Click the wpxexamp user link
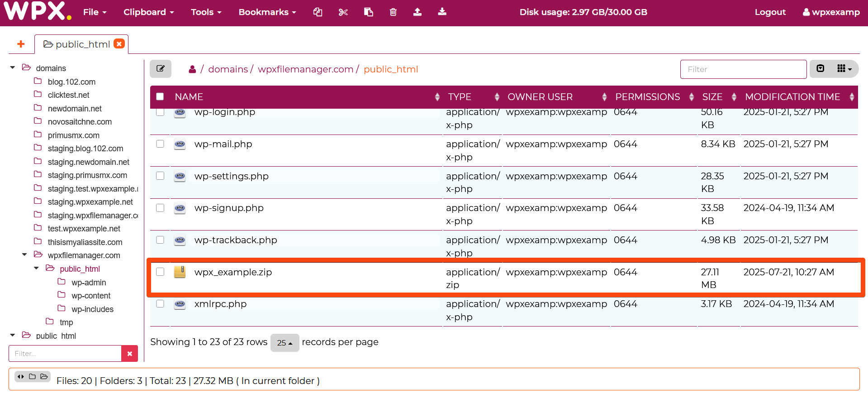Viewport: 868px width, 394px height. 831,12
